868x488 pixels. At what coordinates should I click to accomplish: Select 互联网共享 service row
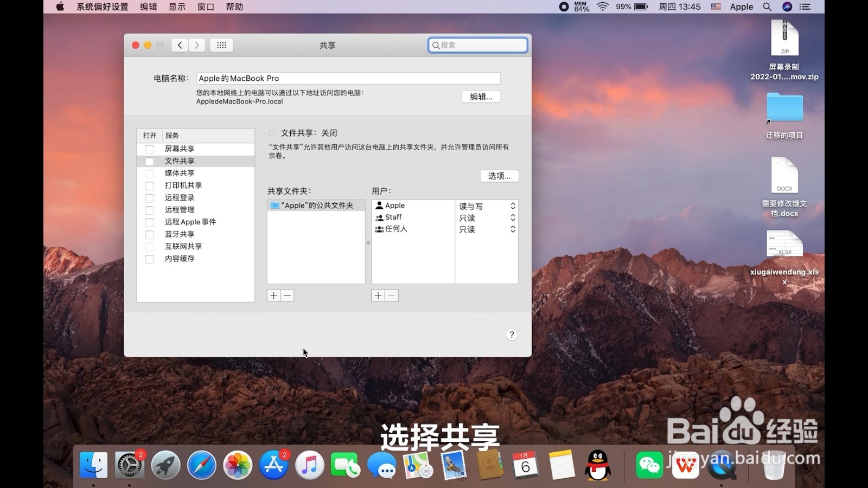pyautogui.click(x=196, y=246)
